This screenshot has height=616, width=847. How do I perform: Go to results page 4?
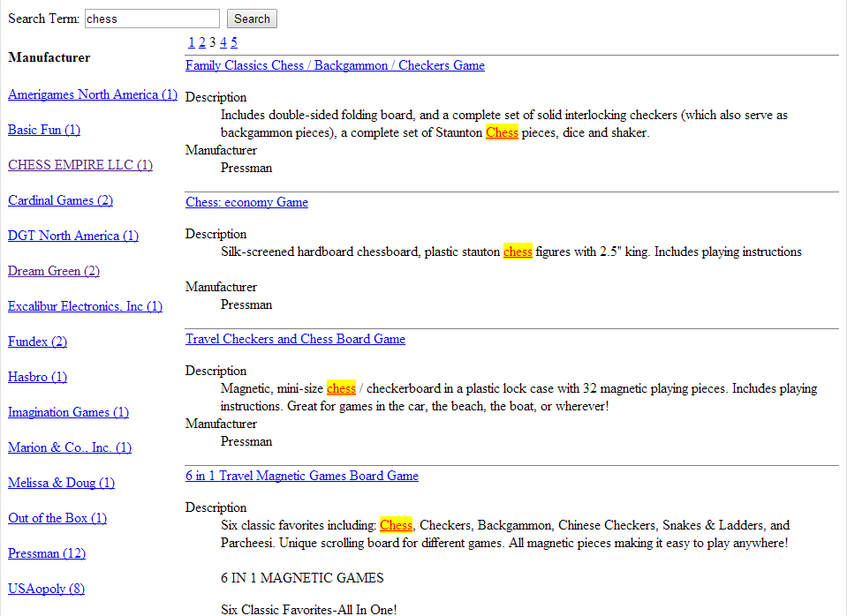(x=223, y=42)
